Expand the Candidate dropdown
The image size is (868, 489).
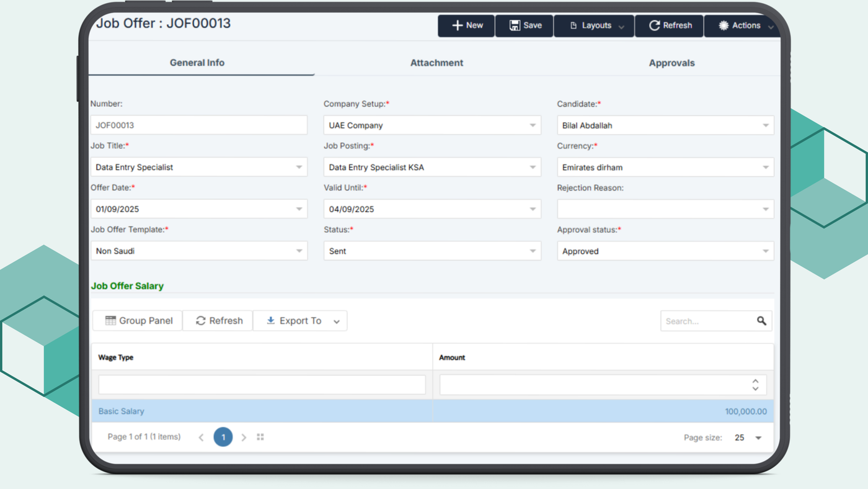coord(765,125)
